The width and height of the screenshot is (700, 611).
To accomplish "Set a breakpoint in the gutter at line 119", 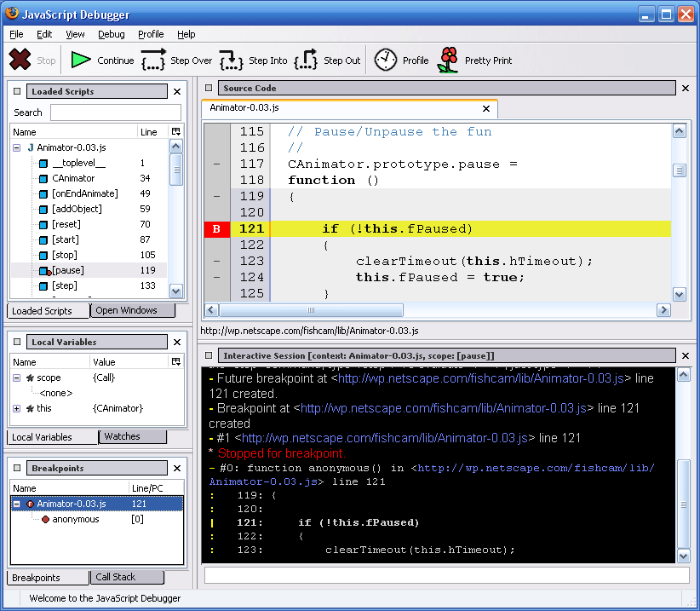I will [x=216, y=196].
